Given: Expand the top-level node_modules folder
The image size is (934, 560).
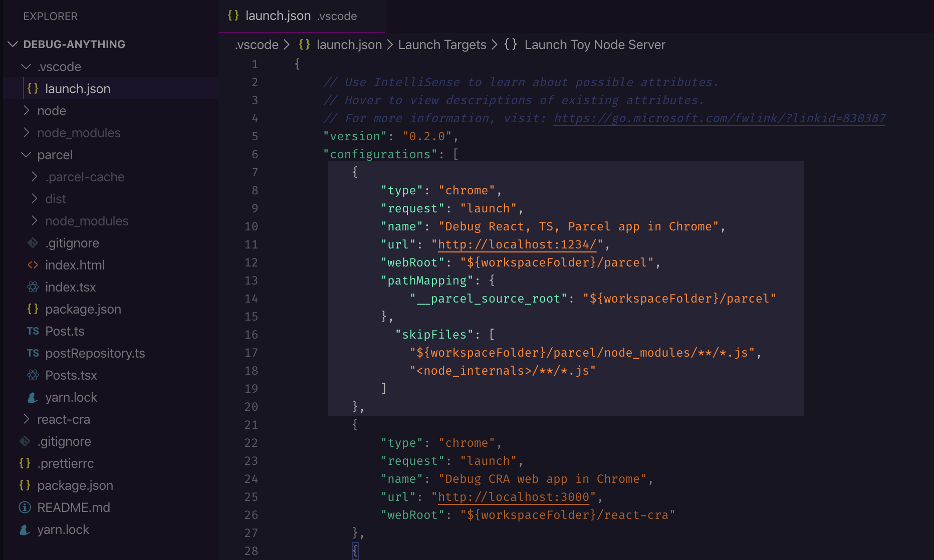Looking at the screenshot, I should pyautogui.click(x=27, y=133).
